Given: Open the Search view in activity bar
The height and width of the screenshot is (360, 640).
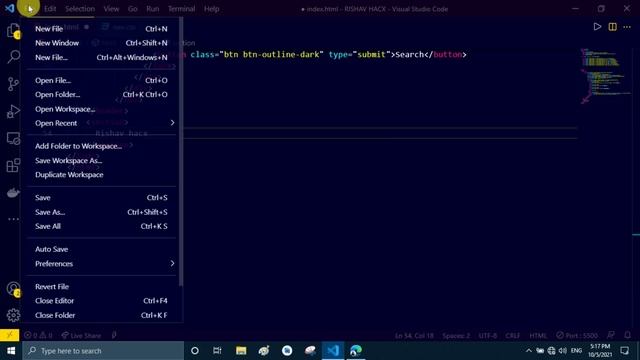Looking at the screenshot, I should (x=13, y=56).
